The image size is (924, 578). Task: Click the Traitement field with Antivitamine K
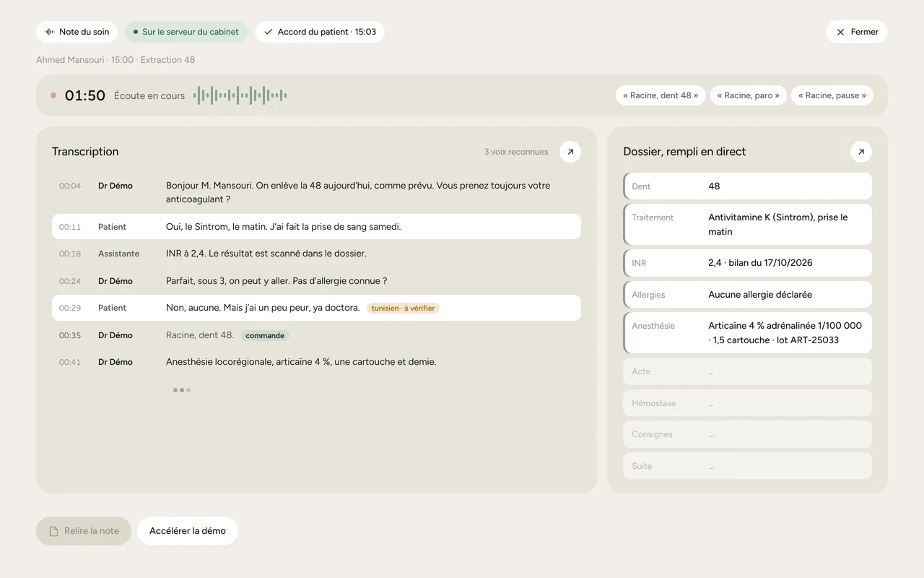(747, 225)
